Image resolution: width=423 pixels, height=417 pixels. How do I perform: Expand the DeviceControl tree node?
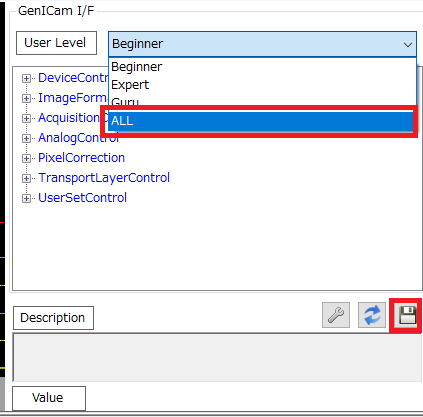point(26,78)
